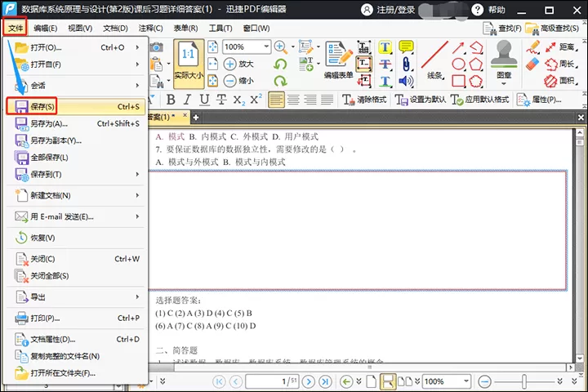Toggle underline formatting
The width and height of the screenshot is (588, 392).
pyautogui.click(x=204, y=100)
